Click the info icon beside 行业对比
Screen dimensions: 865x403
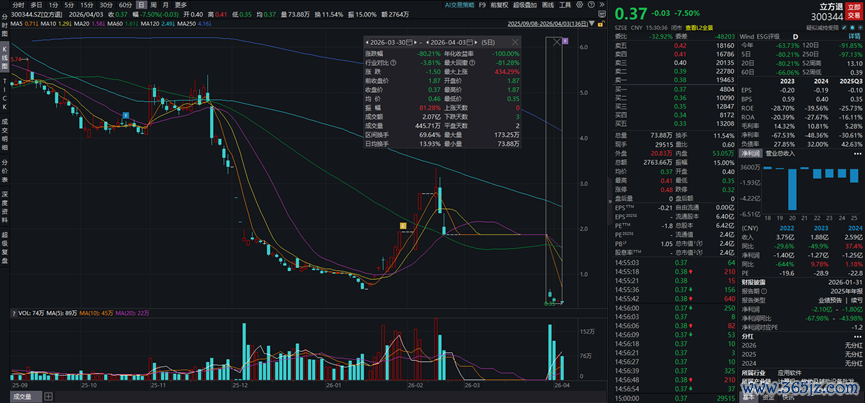click(393, 62)
